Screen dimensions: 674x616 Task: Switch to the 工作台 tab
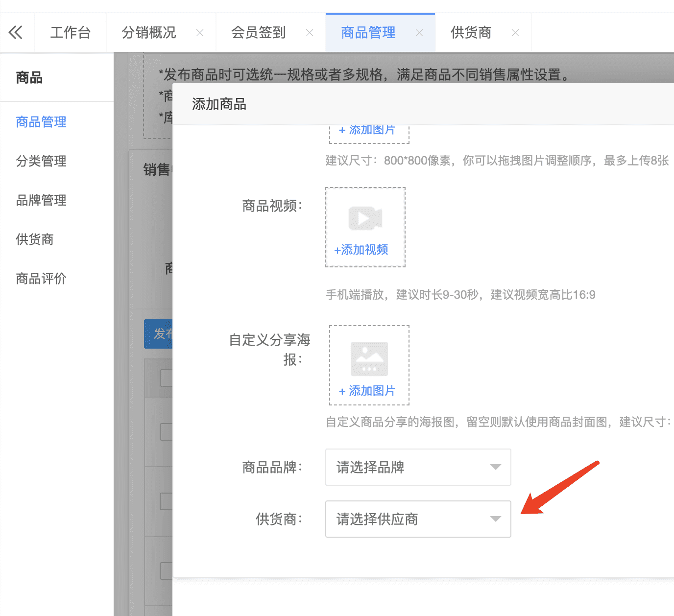71,33
